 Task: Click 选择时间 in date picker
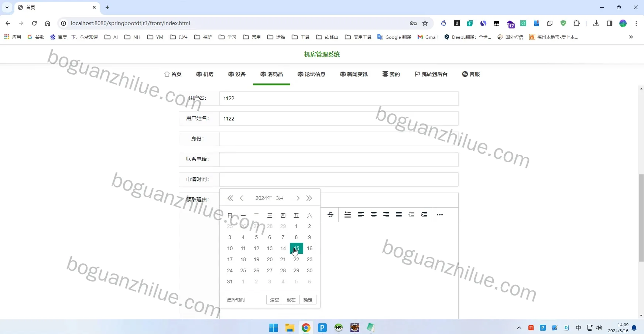tap(236, 300)
